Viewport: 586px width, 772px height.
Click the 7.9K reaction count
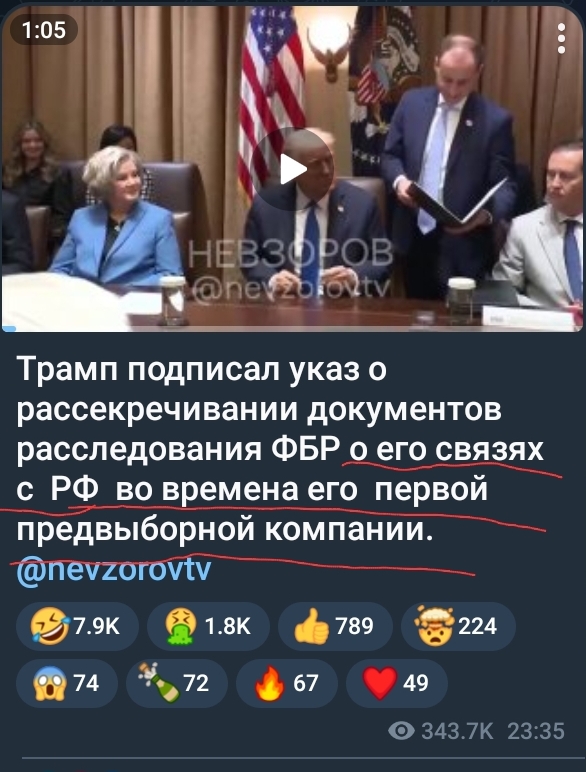(x=97, y=626)
